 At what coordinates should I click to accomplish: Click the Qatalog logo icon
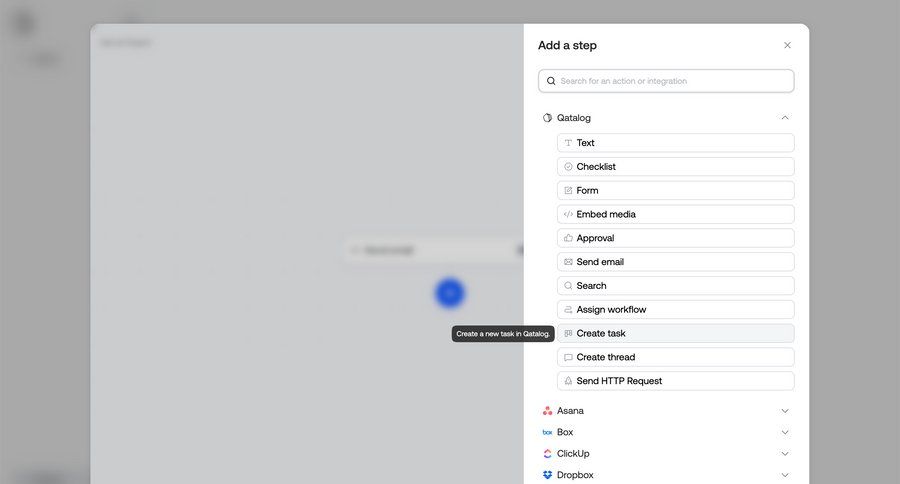[547, 118]
